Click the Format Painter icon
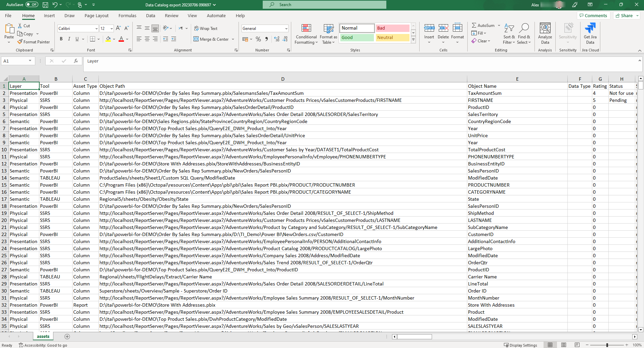Viewport: 644px width, 348px height. point(20,42)
